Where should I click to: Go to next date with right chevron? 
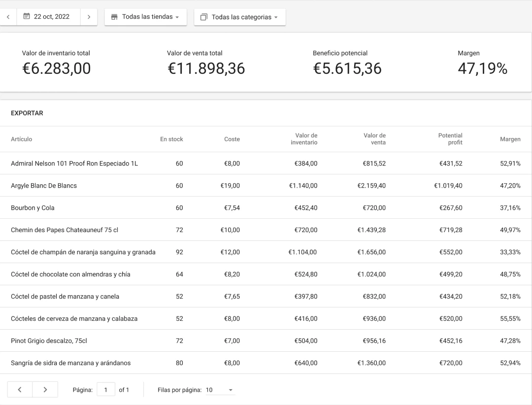(x=89, y=17)
